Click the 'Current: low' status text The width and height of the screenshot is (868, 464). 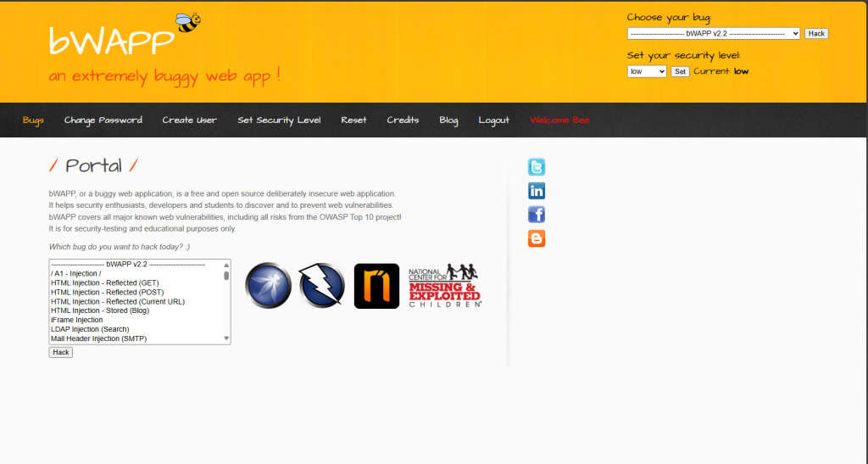[x=721, y=71]
